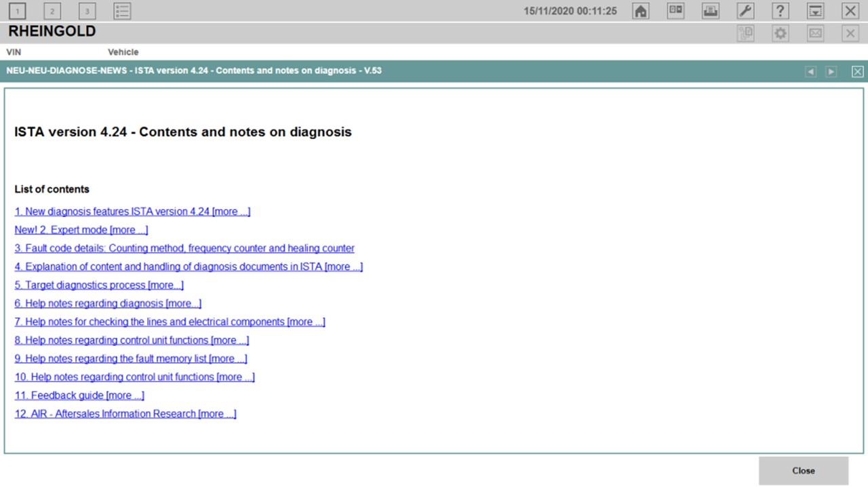
Task: Go to the Home screen icon
Action: coord(640,11)
